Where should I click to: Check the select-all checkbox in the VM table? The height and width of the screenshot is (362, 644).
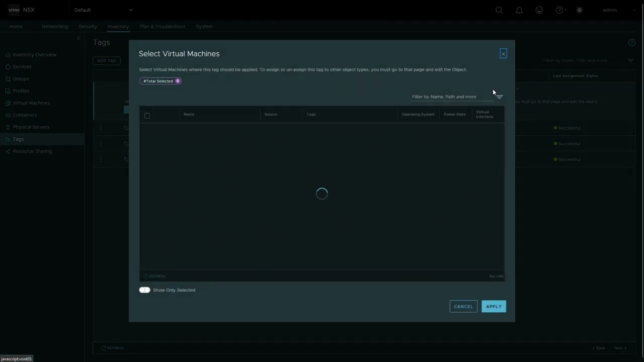147,116
